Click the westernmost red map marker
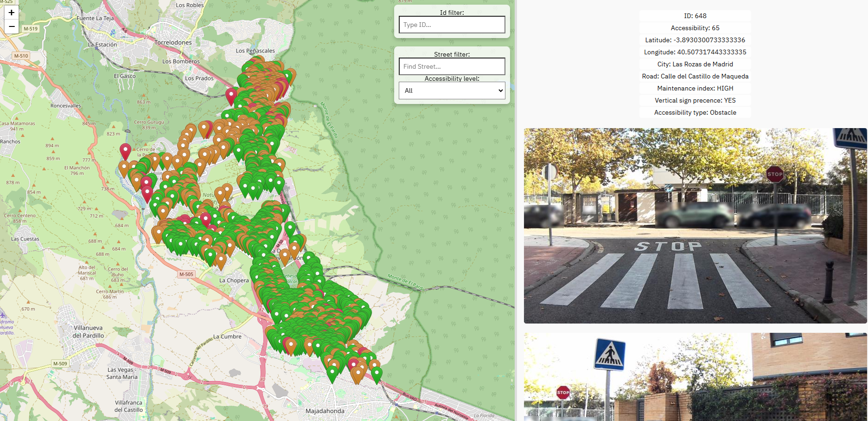The width and height of the screenshot is (868, 421). point(125,150)
